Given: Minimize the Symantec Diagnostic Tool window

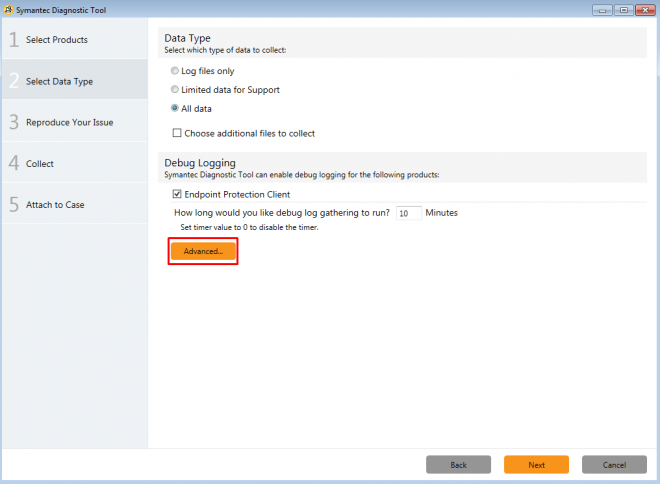Looking at the screenshot, I should pos(602,10).
